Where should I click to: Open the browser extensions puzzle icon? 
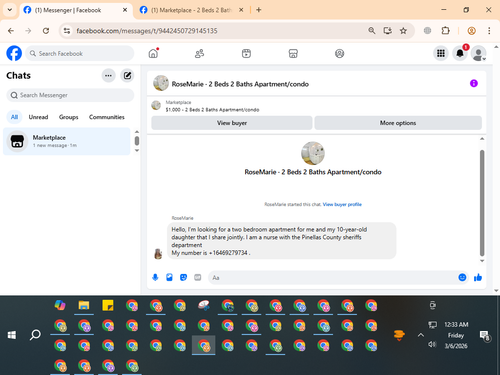445,31
